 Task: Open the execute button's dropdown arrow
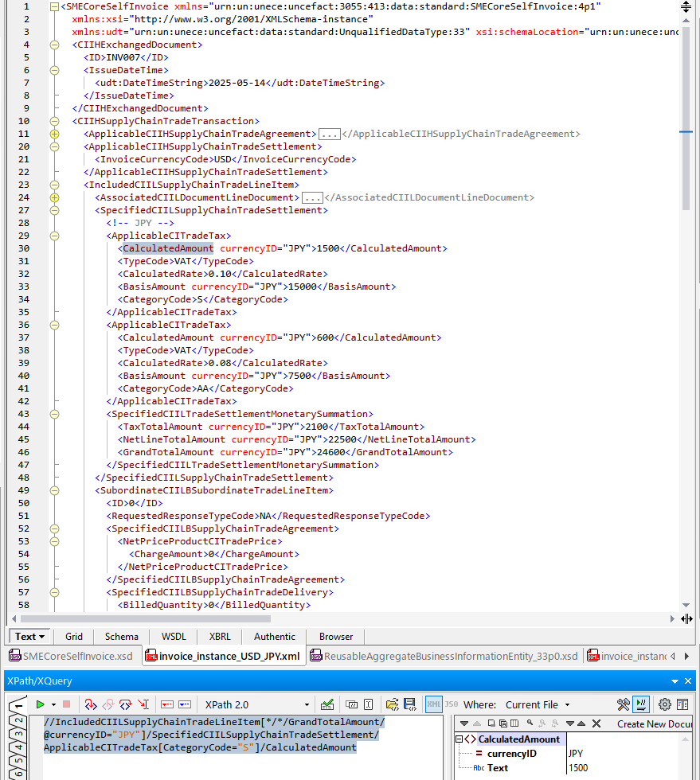click(53, 705)
